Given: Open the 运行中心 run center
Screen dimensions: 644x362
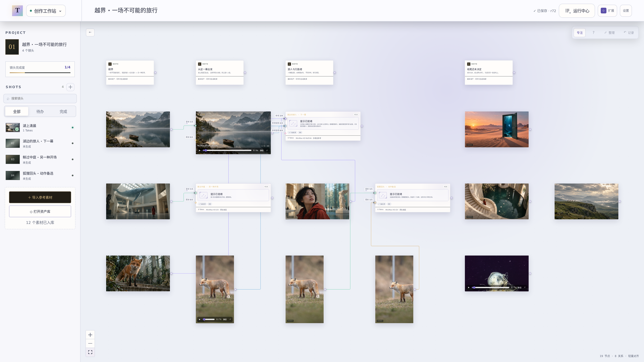Looking at the screenshot, I should [x=577, y=11].
